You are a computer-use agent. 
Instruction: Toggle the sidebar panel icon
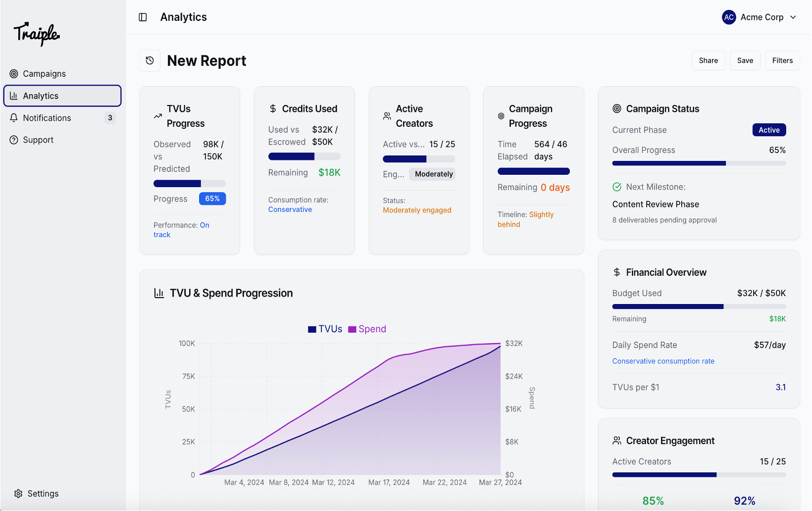(143, 17)
